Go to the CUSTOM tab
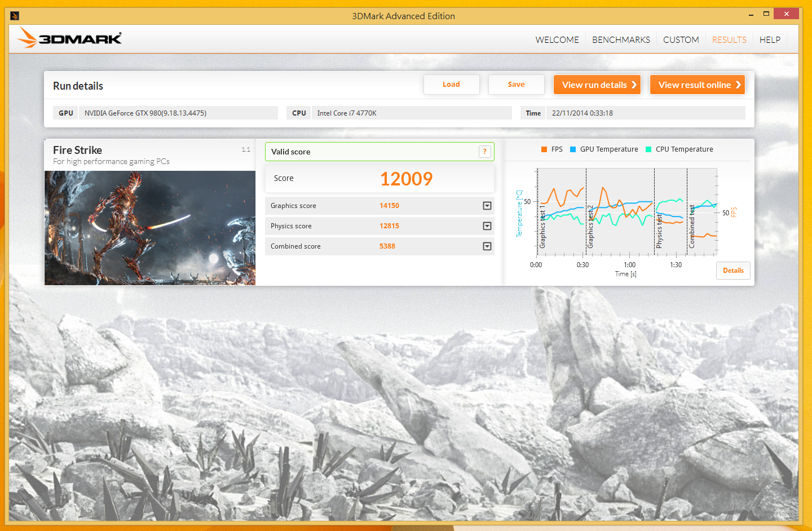 681,40
